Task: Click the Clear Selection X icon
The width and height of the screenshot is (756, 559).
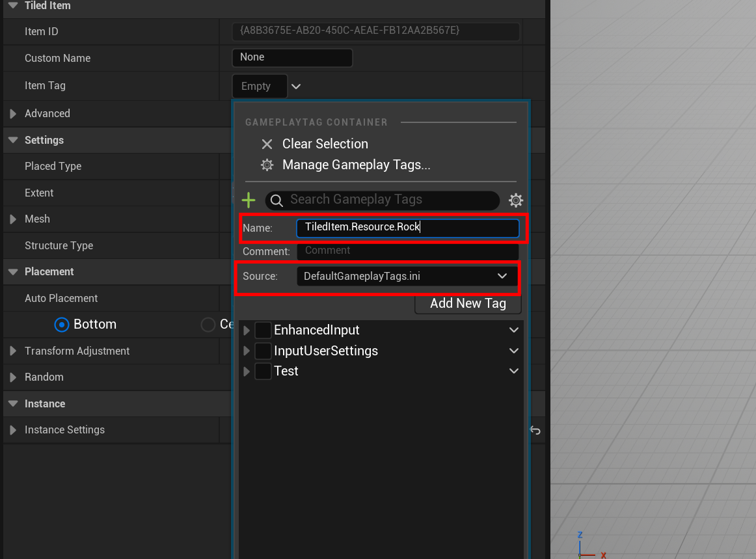Action: [x=267, y=144]
